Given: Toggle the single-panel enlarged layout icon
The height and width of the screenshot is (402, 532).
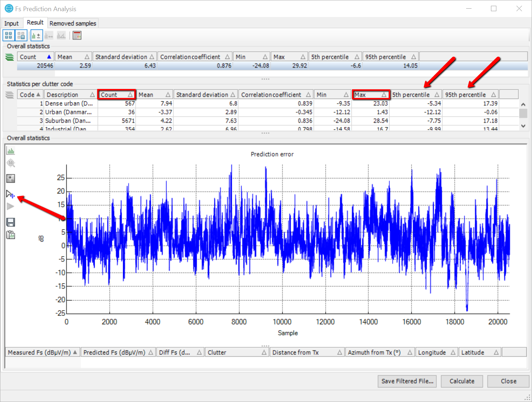Looking at the screenshot, I should click(x=21, y=35).
